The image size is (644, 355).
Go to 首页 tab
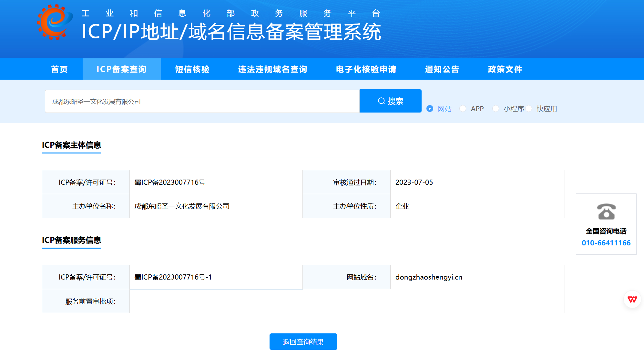click(59, 69)
